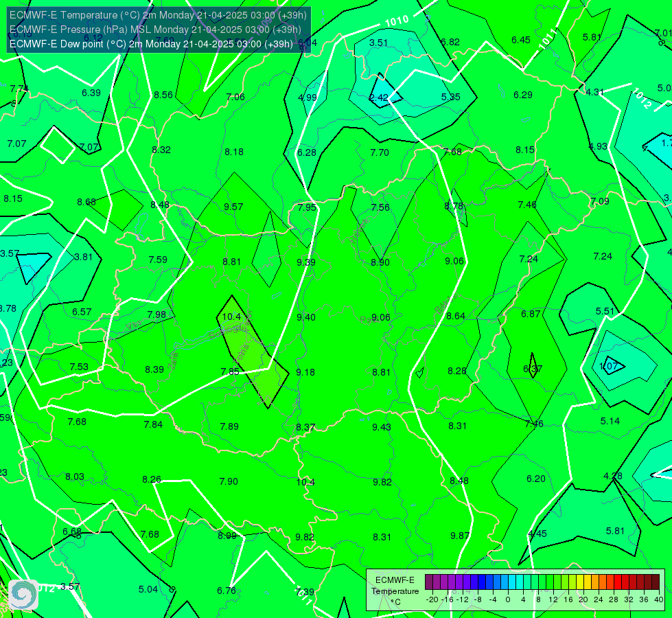The width and height of the screenshot is (672, 618).
Task: Select the ECMWF-E Temperature 2m header line
Action: point(158,15)
